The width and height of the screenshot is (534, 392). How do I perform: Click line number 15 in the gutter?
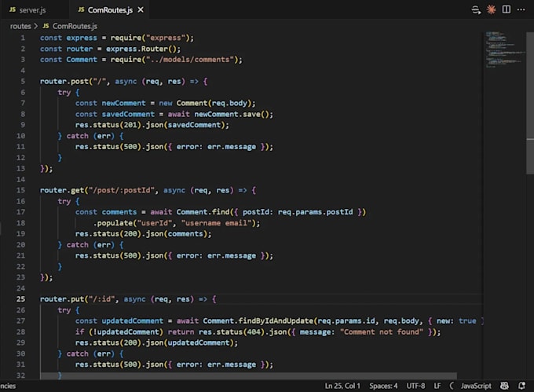click(20, 190)
